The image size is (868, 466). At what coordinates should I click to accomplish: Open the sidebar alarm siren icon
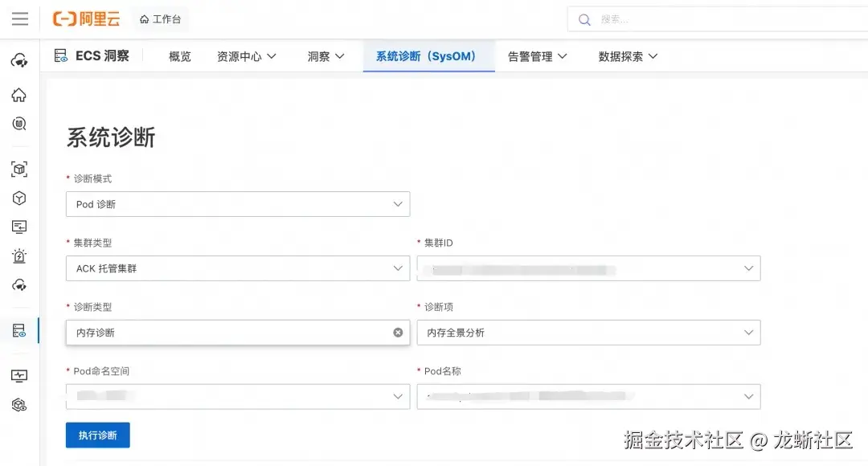19,255
